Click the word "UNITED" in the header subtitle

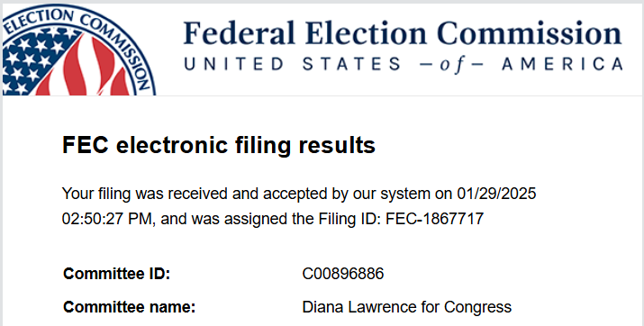[233, 65]
